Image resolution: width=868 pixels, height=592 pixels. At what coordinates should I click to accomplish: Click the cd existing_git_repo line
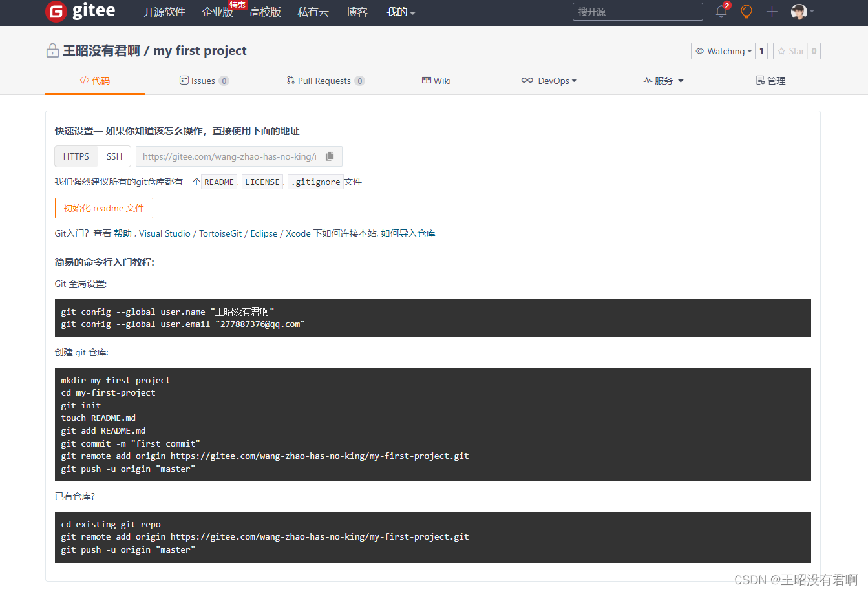point(111,524)
